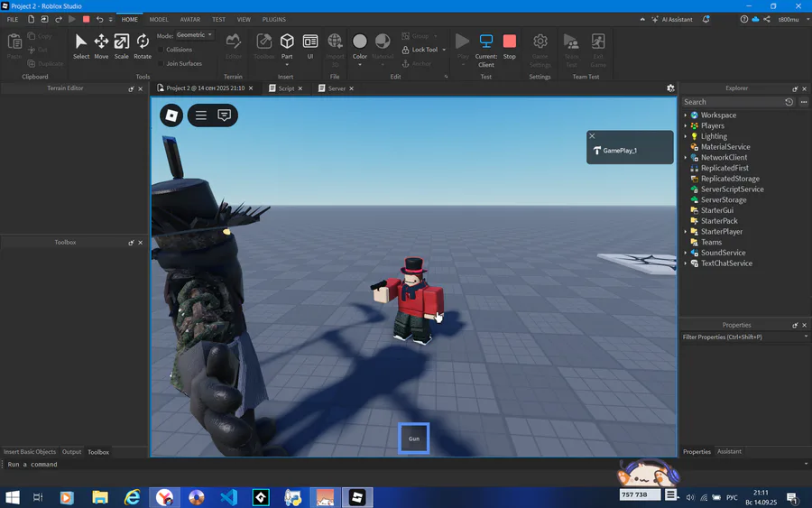This screenshot has width=812, height=508.
Task: Expand the Lighting tree node
Action: [x=686, y=136]
